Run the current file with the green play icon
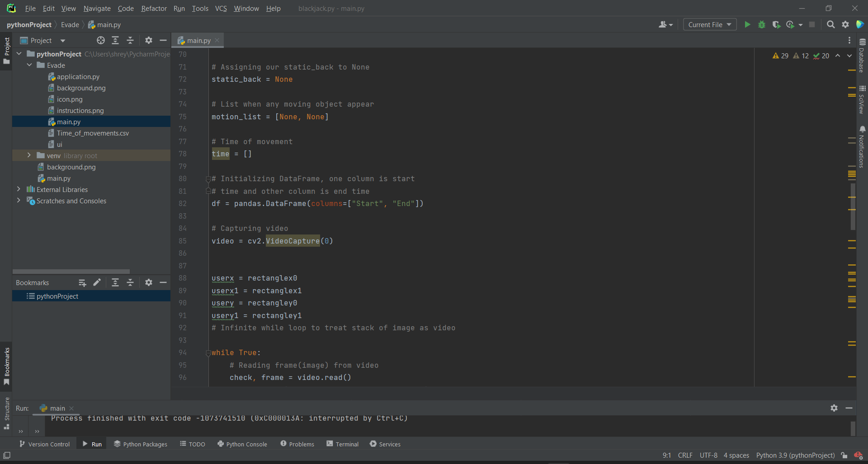This screenshot has height=464, width=868. pos(747,25)
